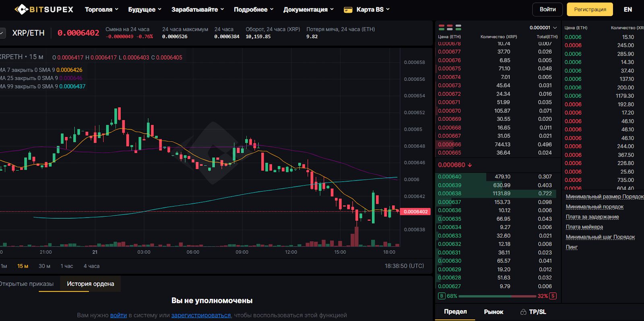The width and height of the screenshot is (644, 321).
Task: Switch to the Открытые приказы tab
Action: pos(27,284)
